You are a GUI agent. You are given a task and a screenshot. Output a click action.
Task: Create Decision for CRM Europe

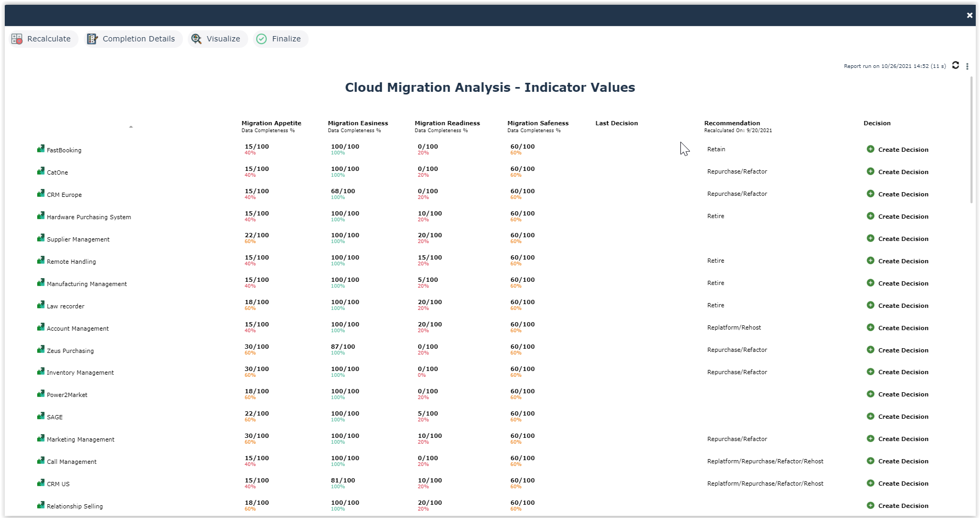898,194
